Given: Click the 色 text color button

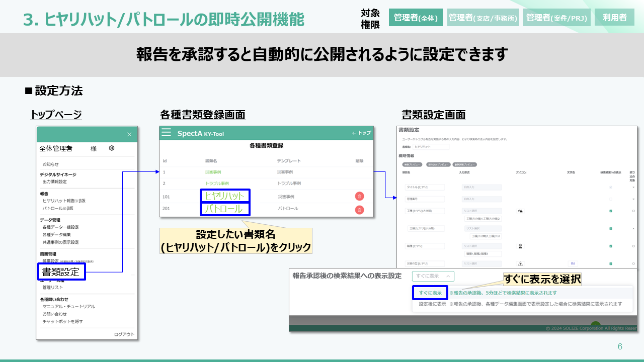Looking at the screenshot, I should point(573,263).
